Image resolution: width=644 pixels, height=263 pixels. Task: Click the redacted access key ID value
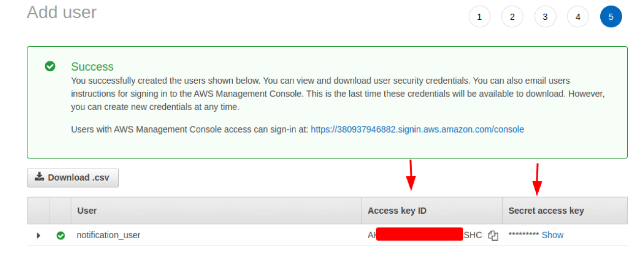pyautogui.click(x=424, y=235)
